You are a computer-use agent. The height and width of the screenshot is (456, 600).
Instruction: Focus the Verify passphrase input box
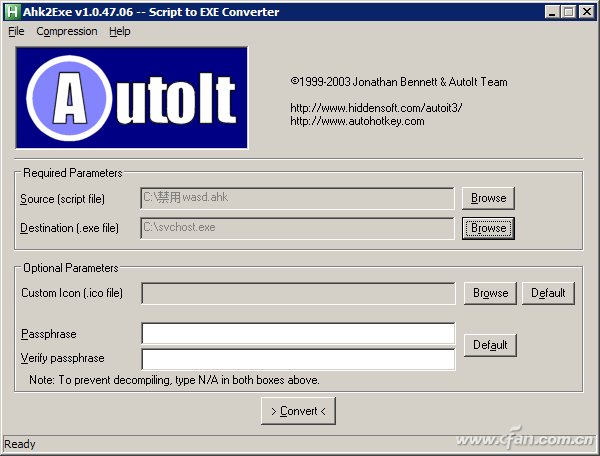click(298, 359)
